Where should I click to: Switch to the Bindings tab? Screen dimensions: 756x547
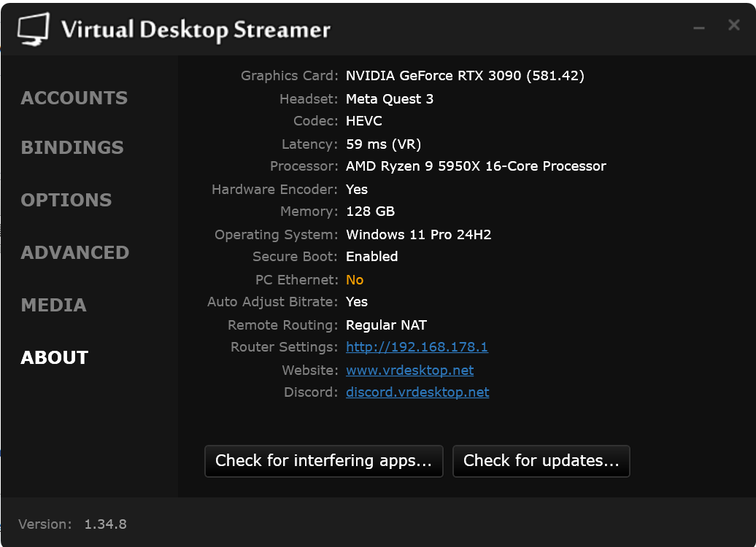pyautogui.click(x=72, y=147)
